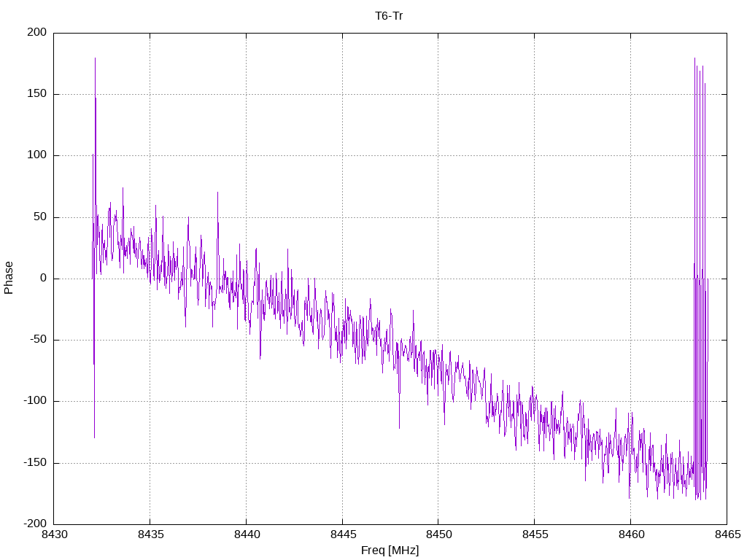Click y-axis tick label 150
Image resolution: width=747 pixels, height=560 pixels.
point(37,94)
